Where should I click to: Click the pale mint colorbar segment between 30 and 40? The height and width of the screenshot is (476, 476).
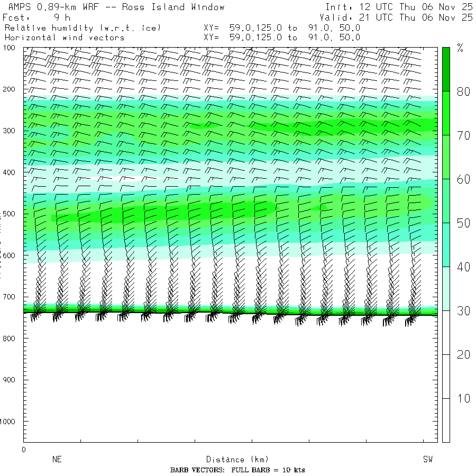(446, 289)
